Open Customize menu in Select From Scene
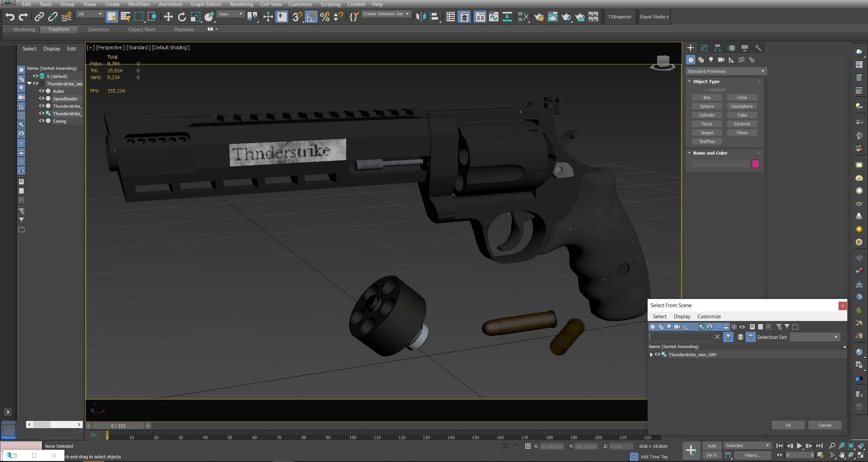 (x=709, y=316)
